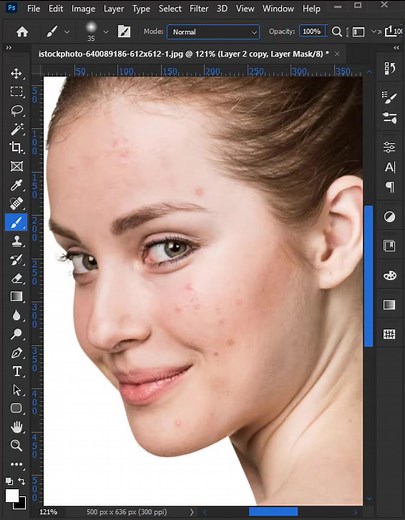Screen dimensions: 405x520
Task: Select the Dodge tool
Action: coord(16,334)
